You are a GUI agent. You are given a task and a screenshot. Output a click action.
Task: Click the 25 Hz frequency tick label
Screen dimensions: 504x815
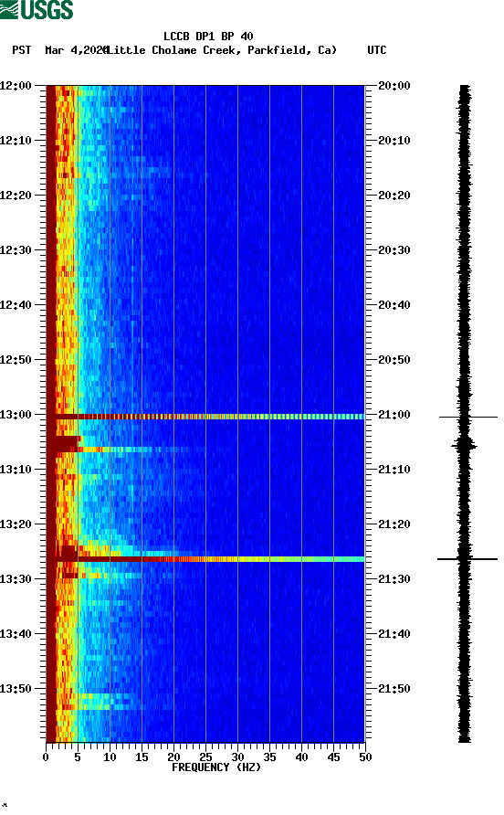[x=205, y=757]
